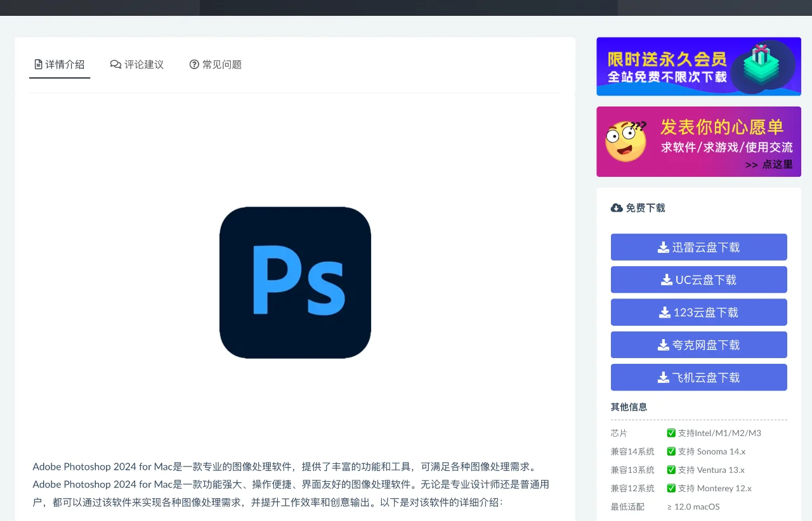Click the 支持 Ventura 13.x text

click(x=711, y=470)
